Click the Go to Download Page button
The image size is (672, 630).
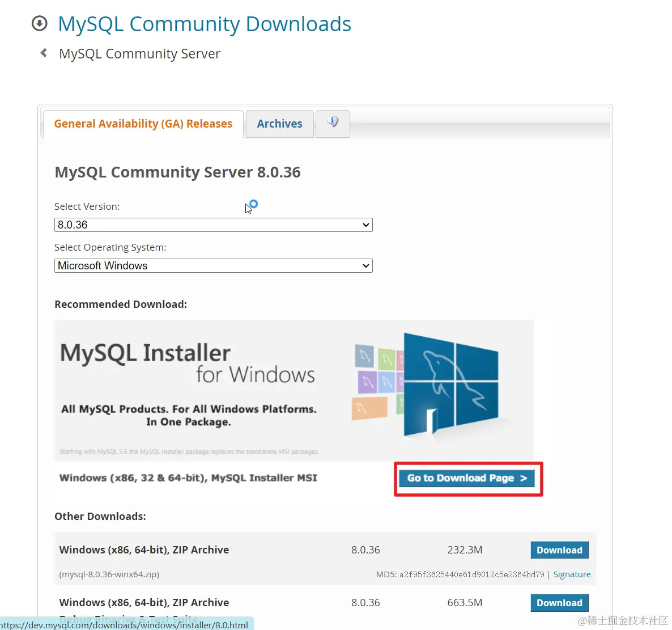467,478
